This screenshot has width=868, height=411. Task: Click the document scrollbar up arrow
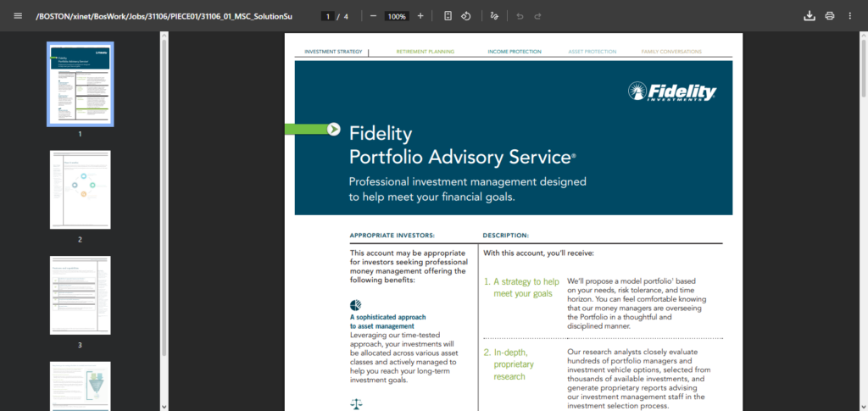(864, 36)
